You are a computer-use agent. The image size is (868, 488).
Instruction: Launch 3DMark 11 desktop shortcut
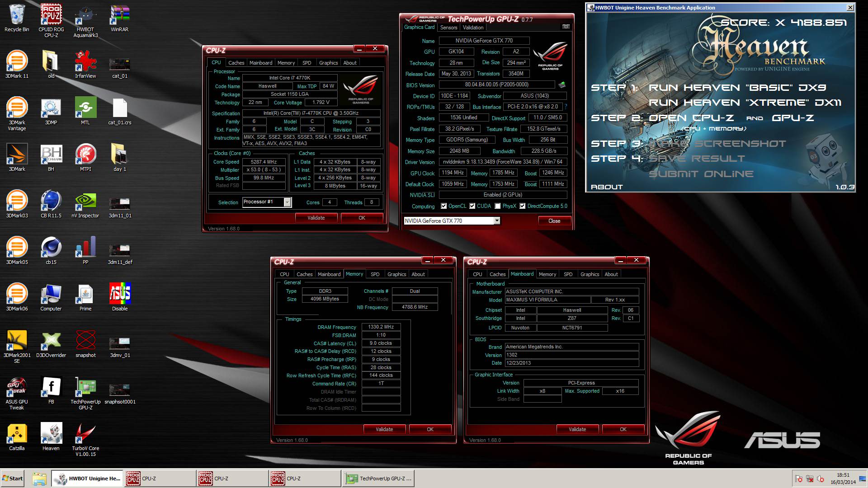[17, 65]
